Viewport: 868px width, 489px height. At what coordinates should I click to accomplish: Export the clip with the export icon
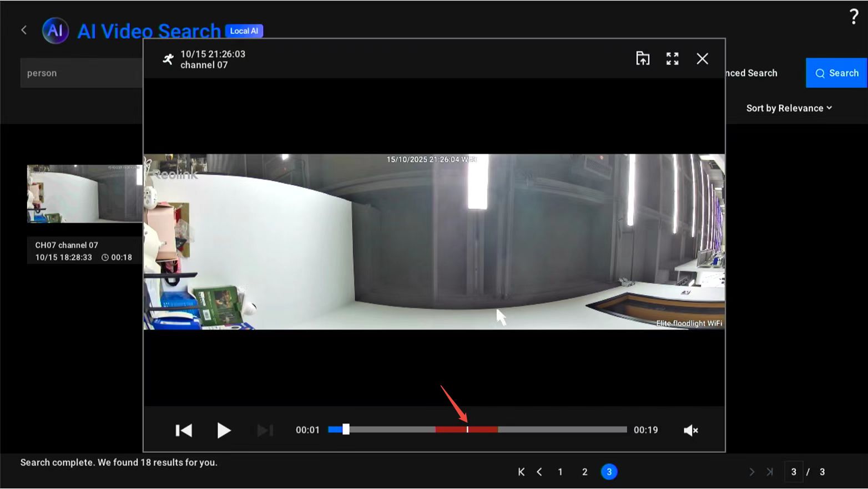pos(642,59)
